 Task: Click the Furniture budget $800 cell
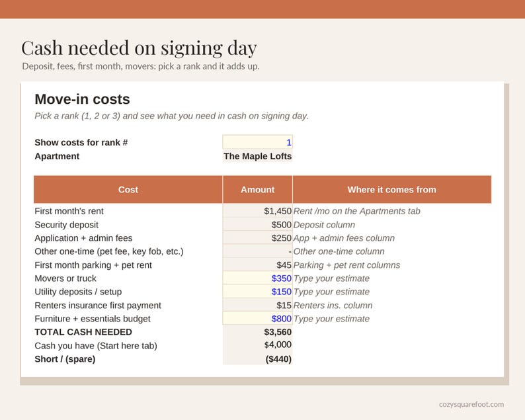click(257, 318)
